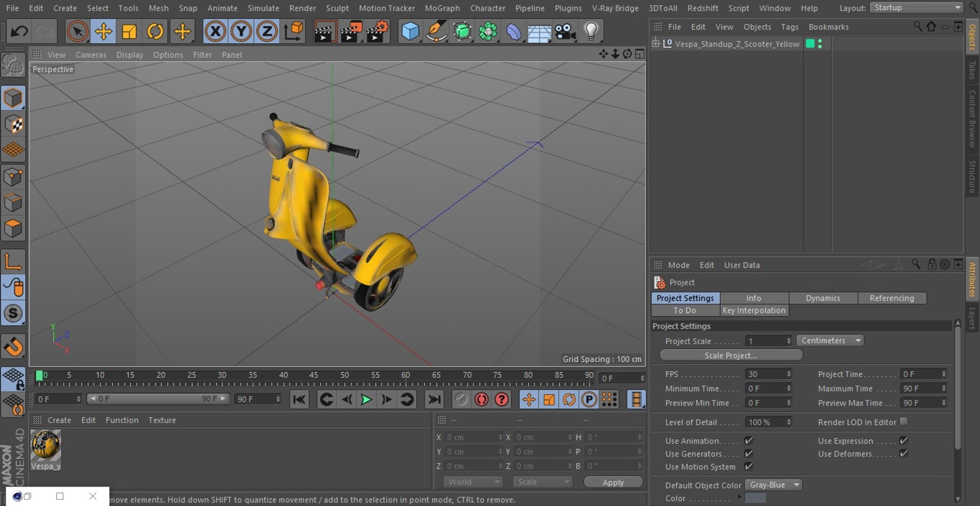Open the Timeline film strip icon

tap(636, 399)
